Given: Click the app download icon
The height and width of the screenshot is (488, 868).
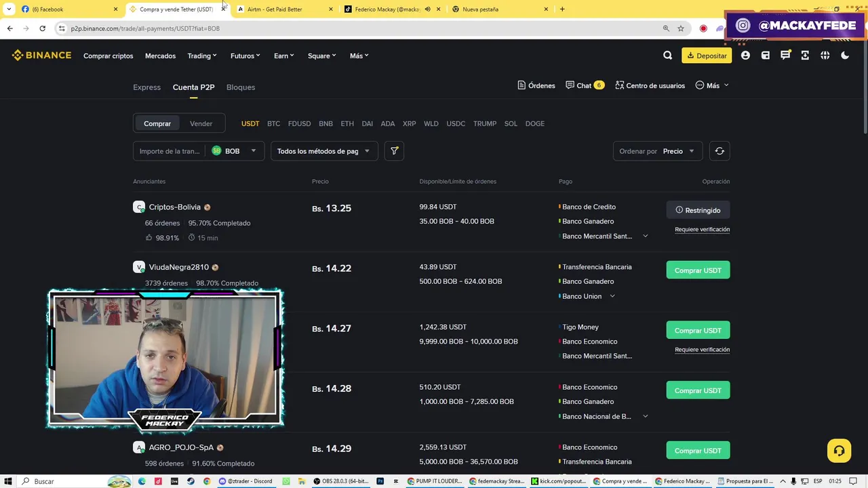Looking at the screenshot, I should coord(805,56).
